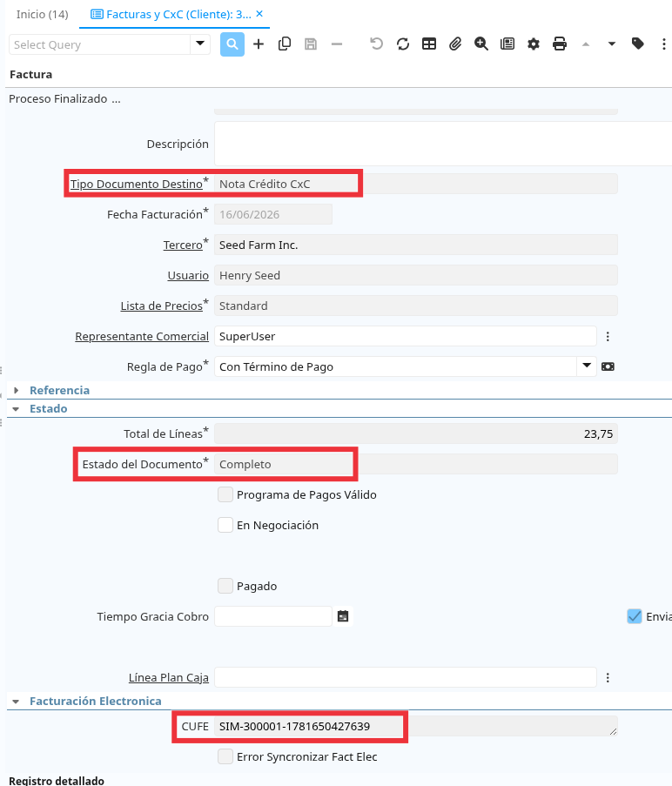Click Representante Comercial field showing SuperUser
This screenshot has width=672, height=786.
pos(406,336)
